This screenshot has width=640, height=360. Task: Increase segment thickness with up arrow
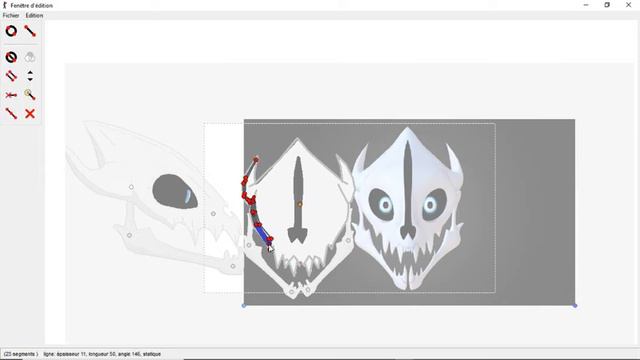pyautogui.click(x=30, y=73)
